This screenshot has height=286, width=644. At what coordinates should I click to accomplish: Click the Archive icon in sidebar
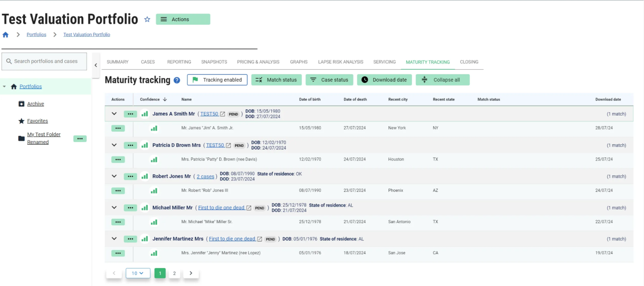[21, 104]
